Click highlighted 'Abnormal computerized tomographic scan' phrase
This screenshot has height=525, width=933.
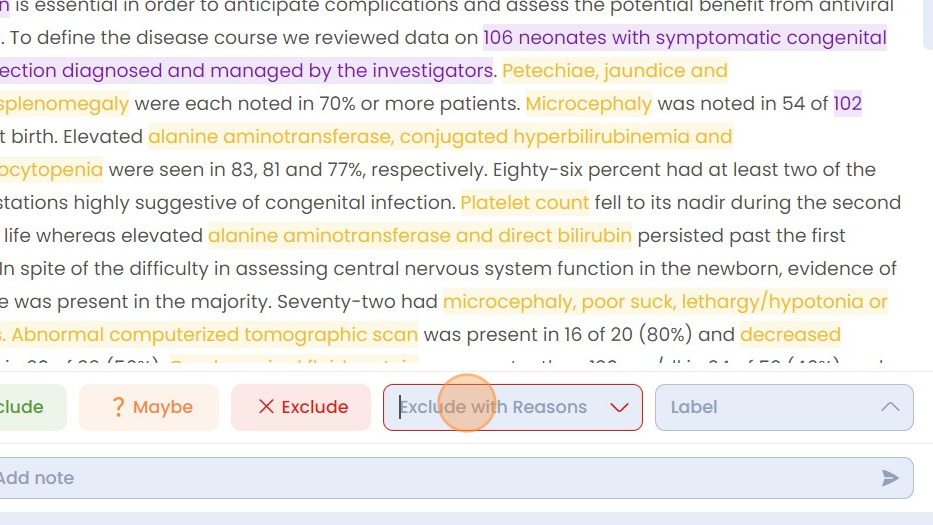214,335
